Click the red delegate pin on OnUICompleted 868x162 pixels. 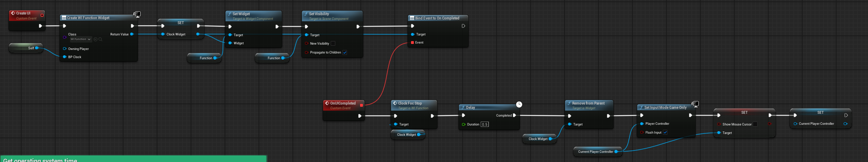361,105
